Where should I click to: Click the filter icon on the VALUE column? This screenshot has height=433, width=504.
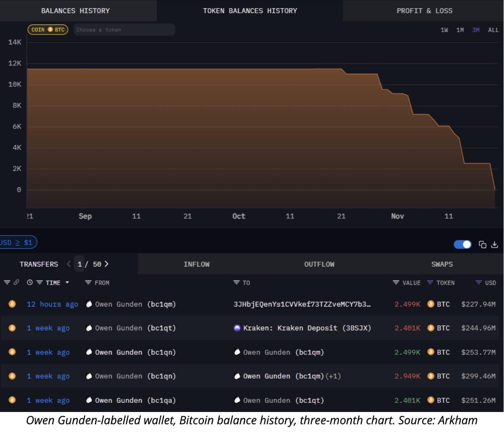396,282
